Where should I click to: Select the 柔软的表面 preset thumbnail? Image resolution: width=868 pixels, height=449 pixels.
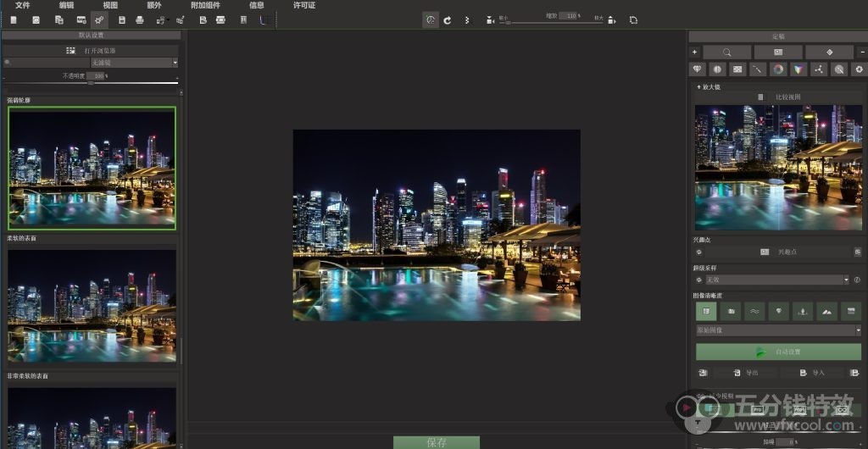coord(92,305)
